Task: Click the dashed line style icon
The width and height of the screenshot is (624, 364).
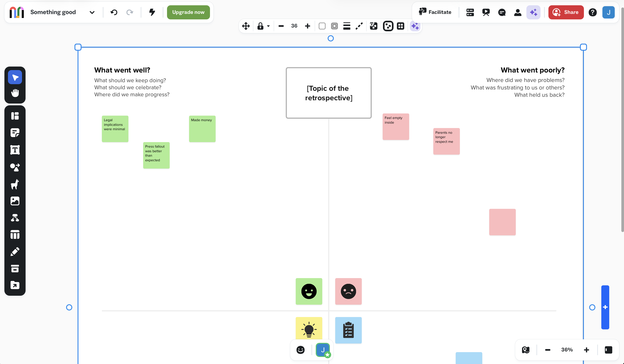Action: pos(359,26)
